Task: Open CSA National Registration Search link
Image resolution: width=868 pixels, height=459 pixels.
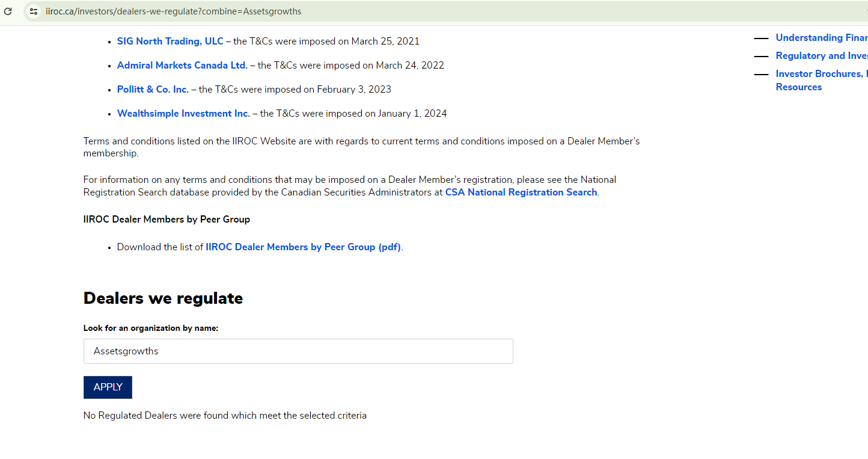Action: pyautogui.click(x=521, y=193)
